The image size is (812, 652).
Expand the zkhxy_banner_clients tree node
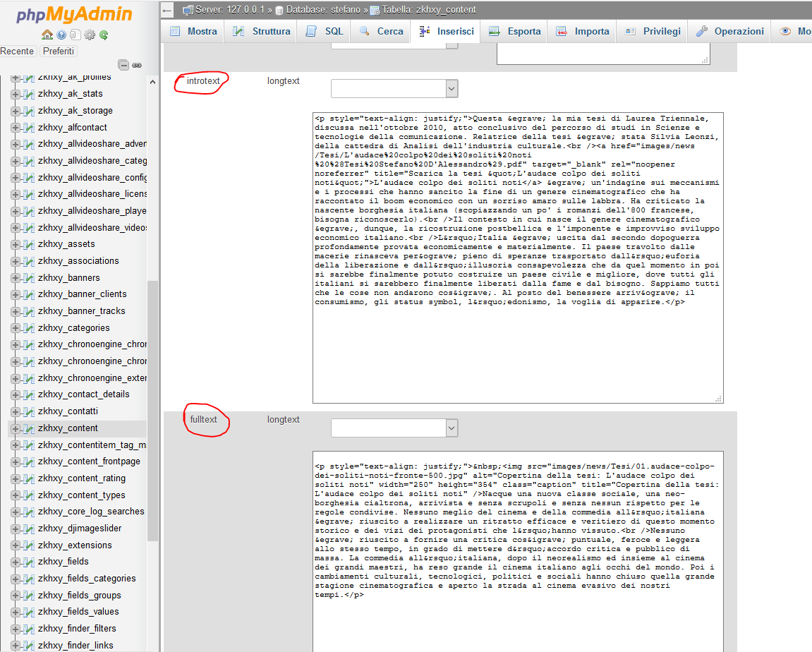[15, 295]
